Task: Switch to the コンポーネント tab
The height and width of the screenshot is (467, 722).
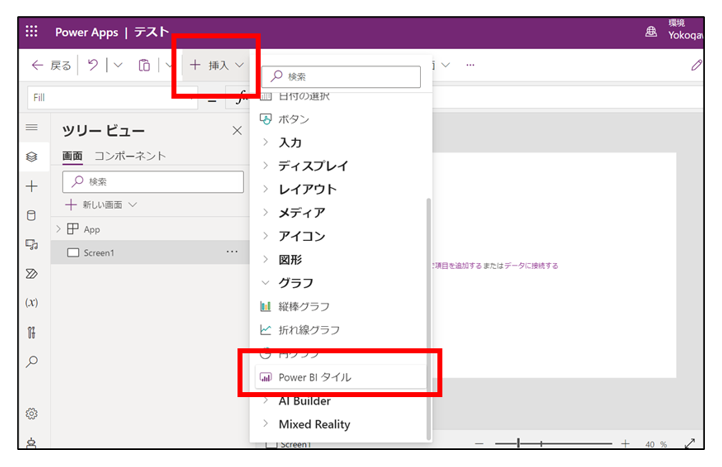Action: [x=130, y=156]
